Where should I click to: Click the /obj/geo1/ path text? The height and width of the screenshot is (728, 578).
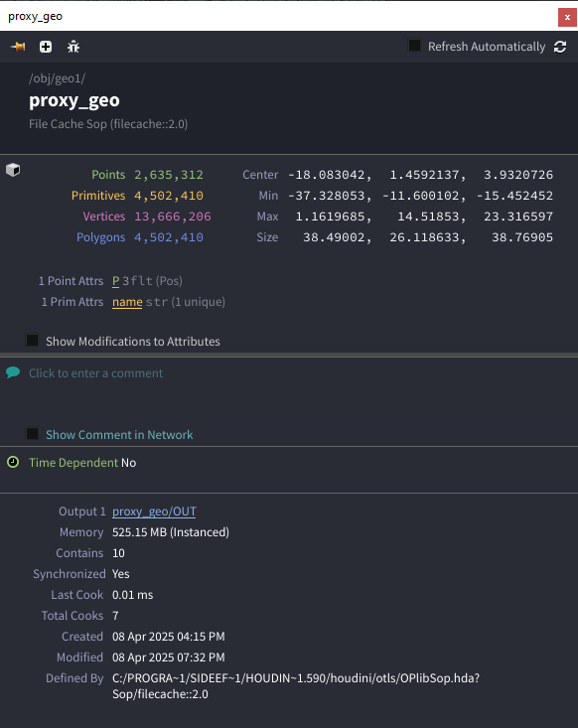pos(57,78)
